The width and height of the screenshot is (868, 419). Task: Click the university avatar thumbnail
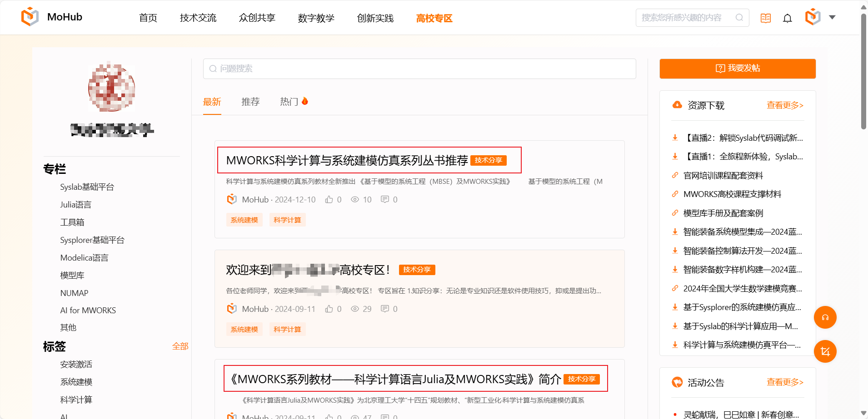tap(112, 87)
